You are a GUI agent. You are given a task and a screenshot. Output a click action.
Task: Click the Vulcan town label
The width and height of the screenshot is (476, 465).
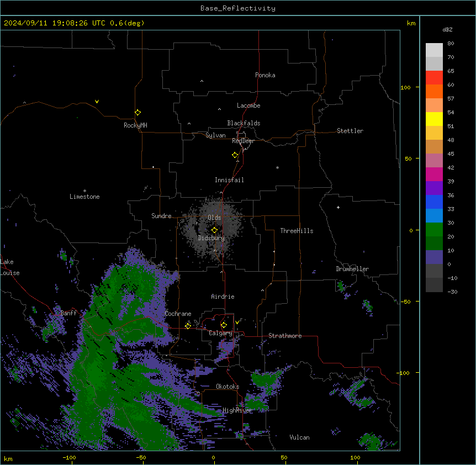[299, 437]
